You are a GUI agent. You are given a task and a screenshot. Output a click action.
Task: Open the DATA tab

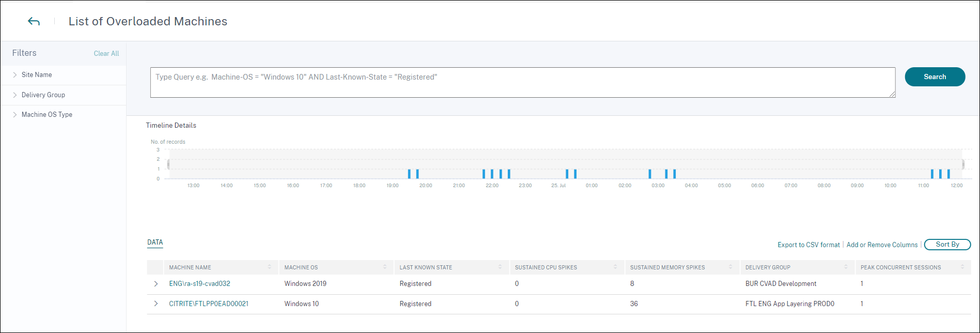pyautogui.click(x=155, y=243)
